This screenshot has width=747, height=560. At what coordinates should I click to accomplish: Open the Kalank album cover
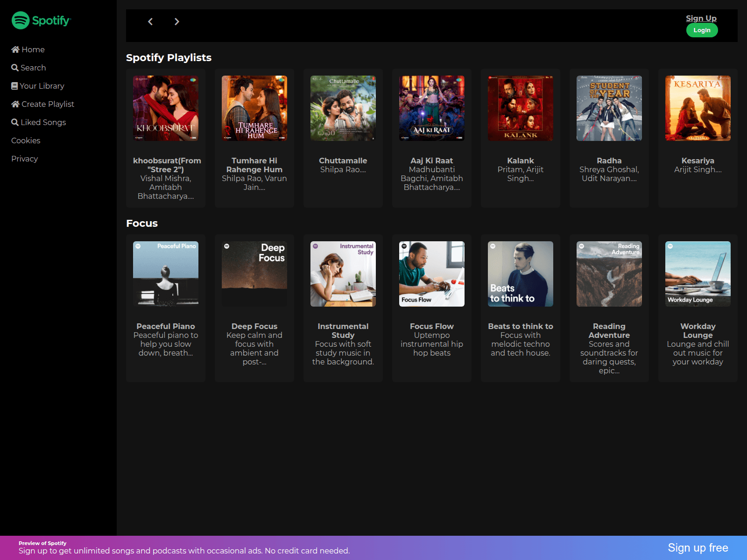521,108
